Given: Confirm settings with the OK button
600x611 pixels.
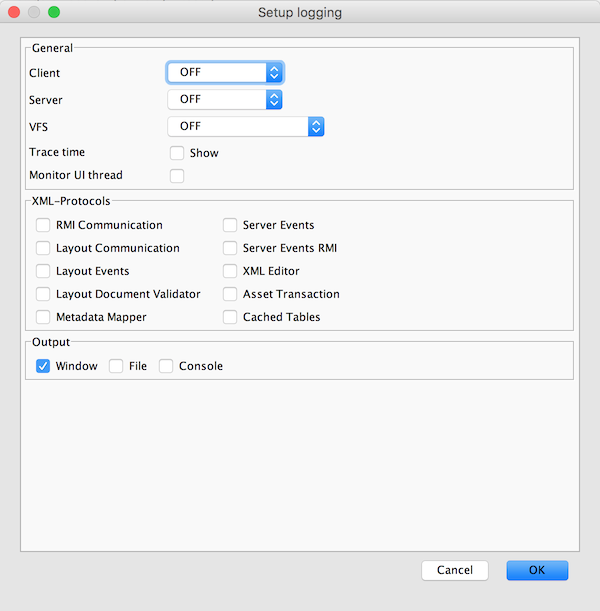Looking at the screenshot, I should click(x=537, y=570).
